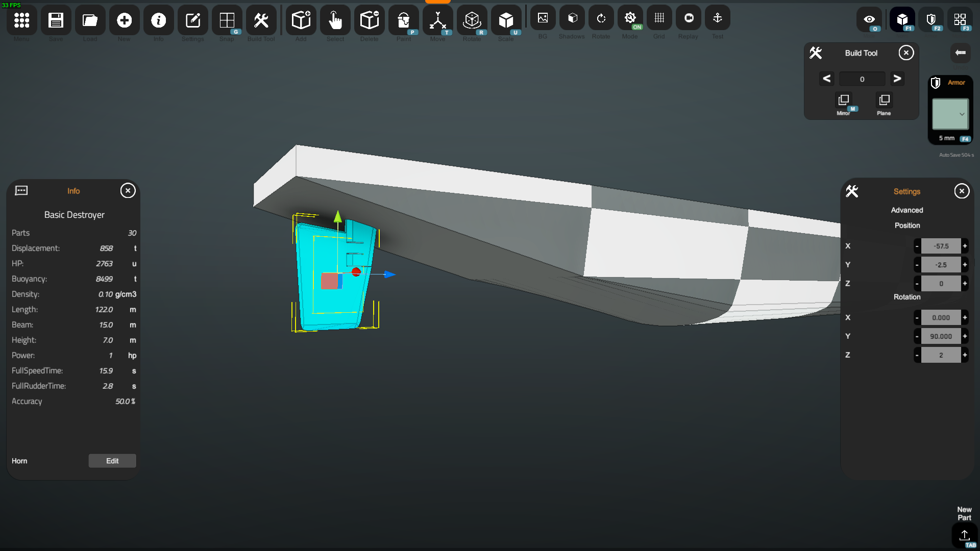This screenshot has height=551, width=980.
Task: Toggle Mirror mode in Build Tool
Action: tap(844, 101)
